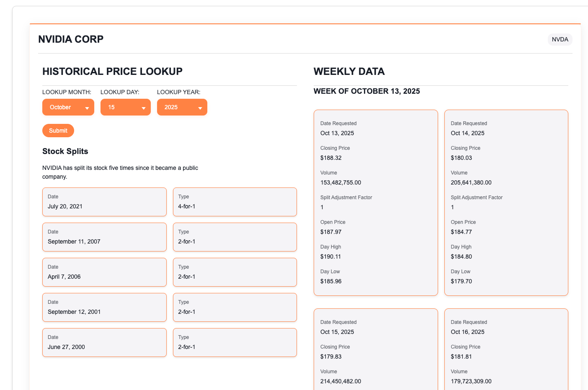Click the Oct 14, 2025 closing price $180.03
The image size is (588, 390).
click(x=461, y=158)
